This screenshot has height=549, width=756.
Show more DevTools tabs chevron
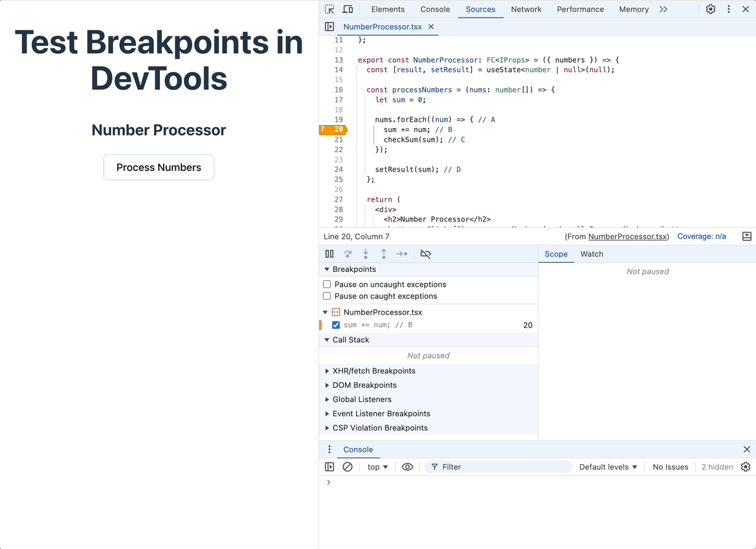pos(663,9)
